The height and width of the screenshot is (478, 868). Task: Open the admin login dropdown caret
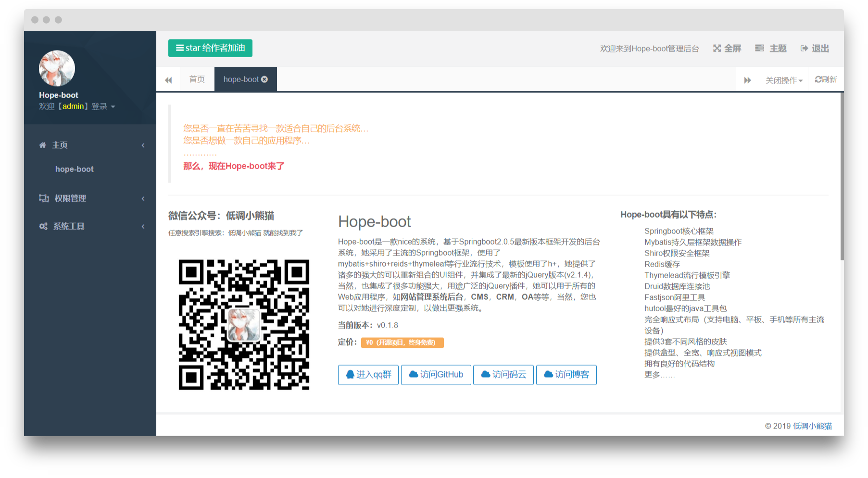113,107
